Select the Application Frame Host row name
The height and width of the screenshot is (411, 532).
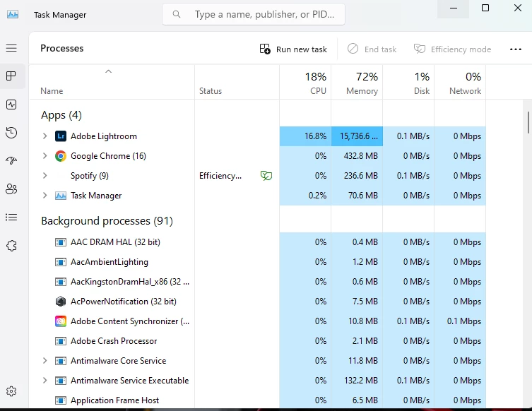point(114,400)
